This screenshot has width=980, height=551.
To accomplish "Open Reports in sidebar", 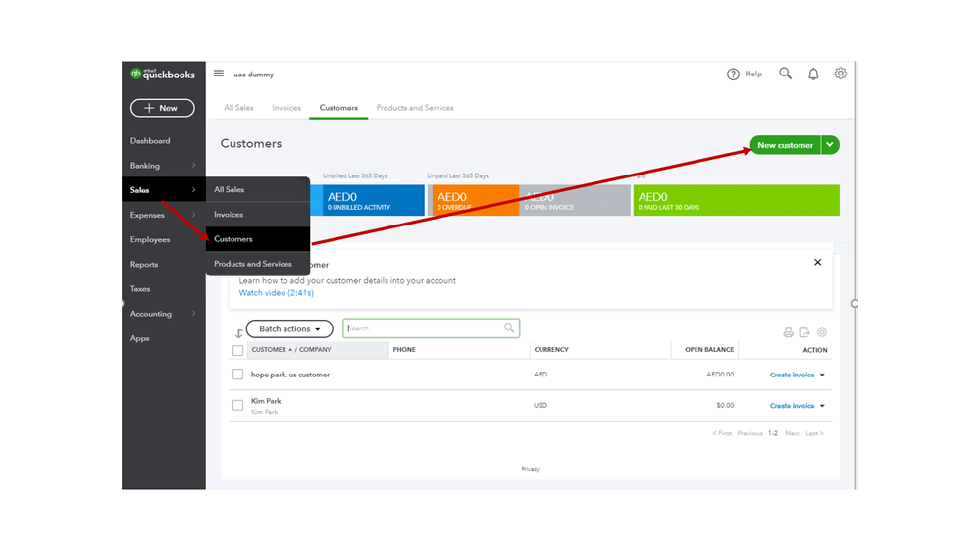I will point(144,265).
